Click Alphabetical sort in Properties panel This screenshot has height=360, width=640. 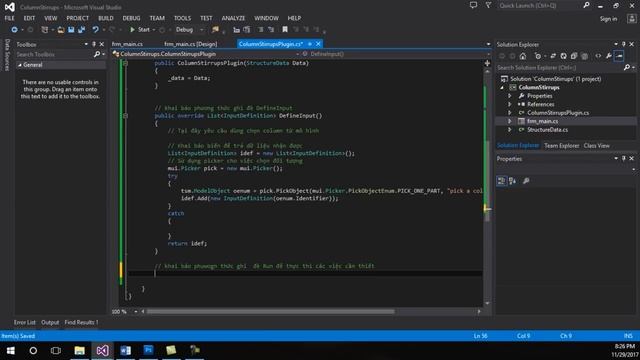click(x=512, y=181)
